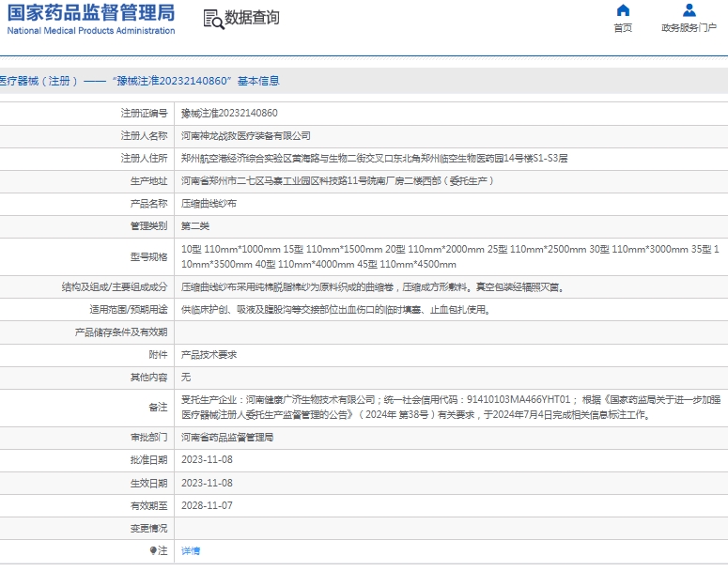This screenshot has width=728, height=571.
Task: Click the 适用范围/预期用途 value text
Action: (336, 309)
